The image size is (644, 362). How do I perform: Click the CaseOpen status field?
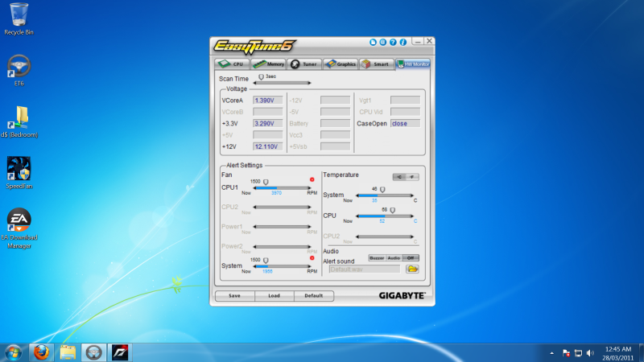pos(406,123)
